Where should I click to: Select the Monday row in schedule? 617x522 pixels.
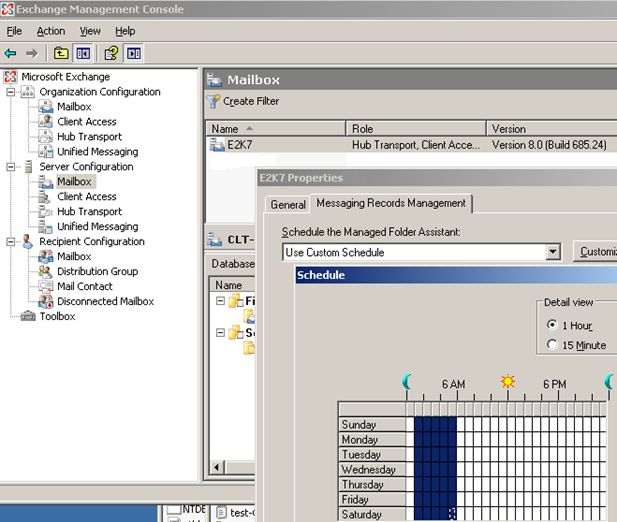372,439
